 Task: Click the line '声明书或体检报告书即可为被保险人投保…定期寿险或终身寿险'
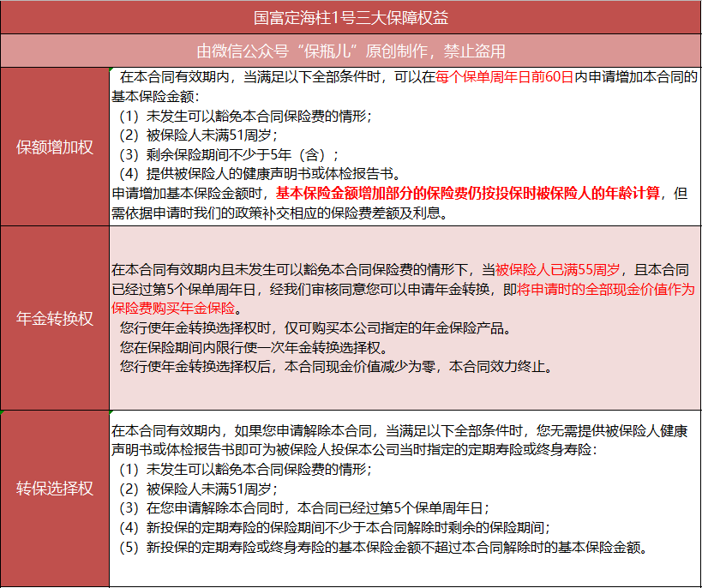point(354,450)
